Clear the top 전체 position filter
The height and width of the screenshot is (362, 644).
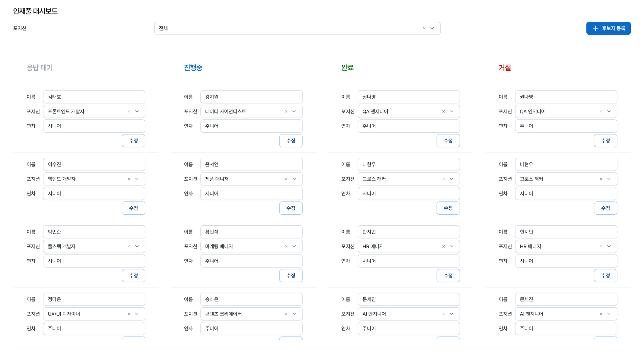424,28
